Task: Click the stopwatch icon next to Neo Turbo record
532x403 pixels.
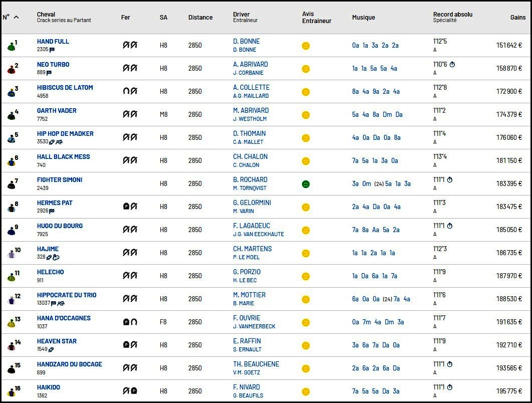Action: tap(452, 64)
